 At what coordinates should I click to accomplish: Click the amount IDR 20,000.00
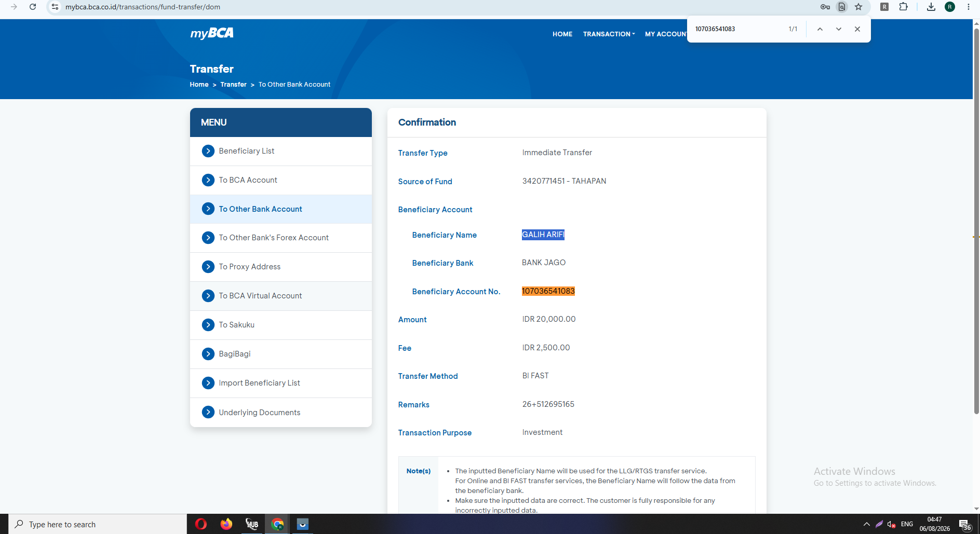click(549, 319)
